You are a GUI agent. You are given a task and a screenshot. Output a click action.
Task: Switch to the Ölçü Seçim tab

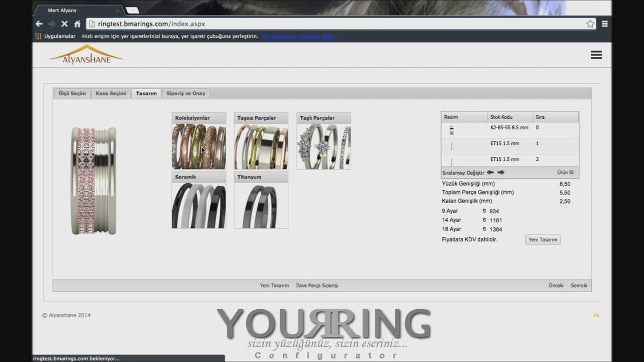(x=72, y=94)
